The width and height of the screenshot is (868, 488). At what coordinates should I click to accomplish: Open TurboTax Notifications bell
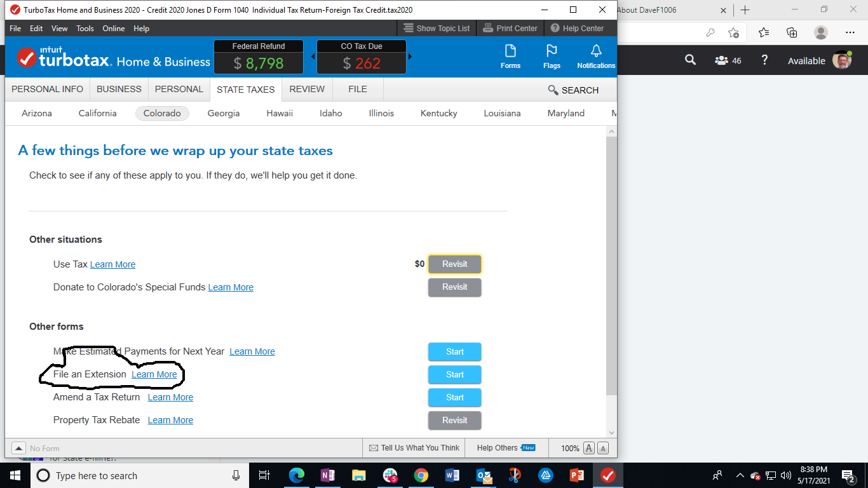596,57
